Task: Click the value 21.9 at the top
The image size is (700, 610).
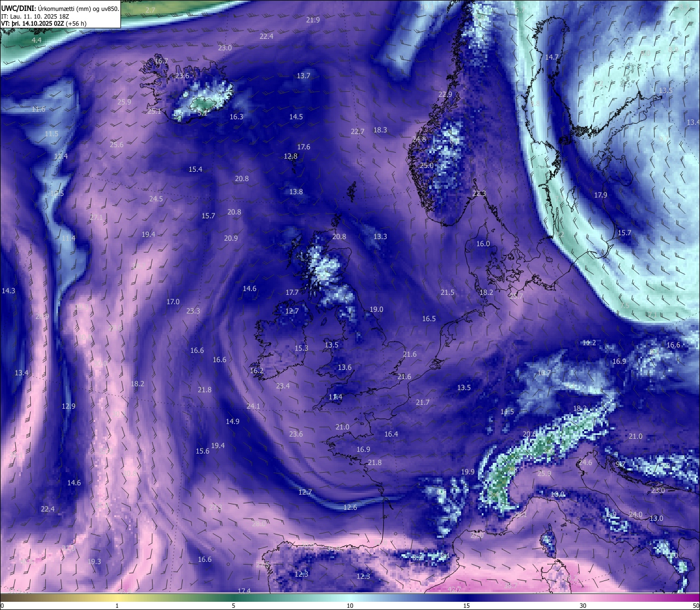Action: click(x=313, y=20)
